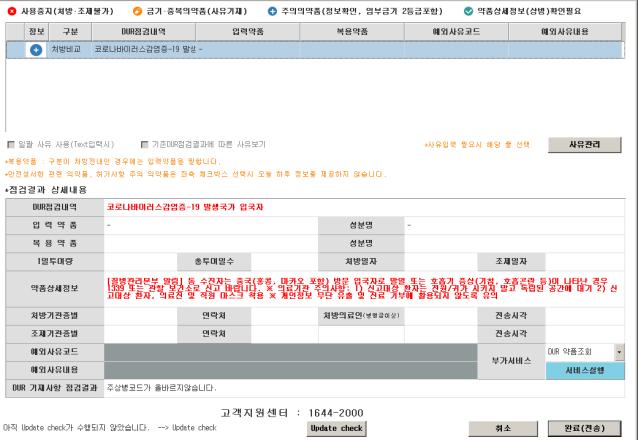Sort by DUR점검내역 column header
Image resolution: width=638 pixels, height=440 pixels.
tap(135, 32)
